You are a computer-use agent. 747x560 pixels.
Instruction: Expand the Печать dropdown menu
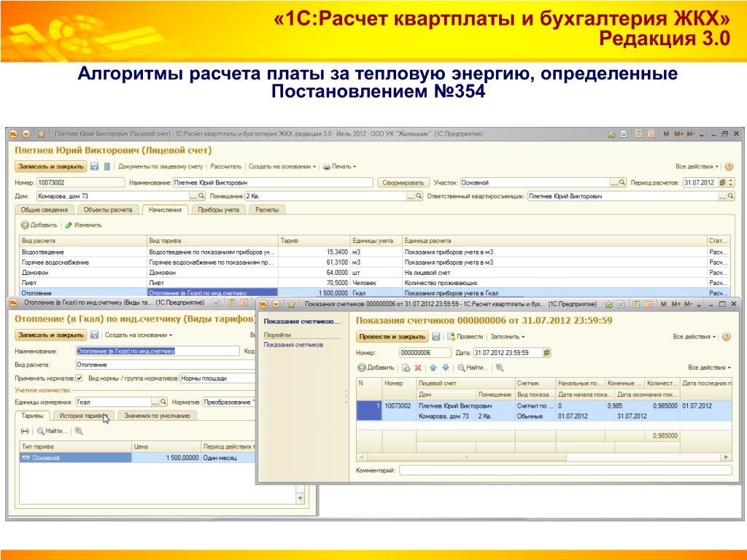point(340,166)
